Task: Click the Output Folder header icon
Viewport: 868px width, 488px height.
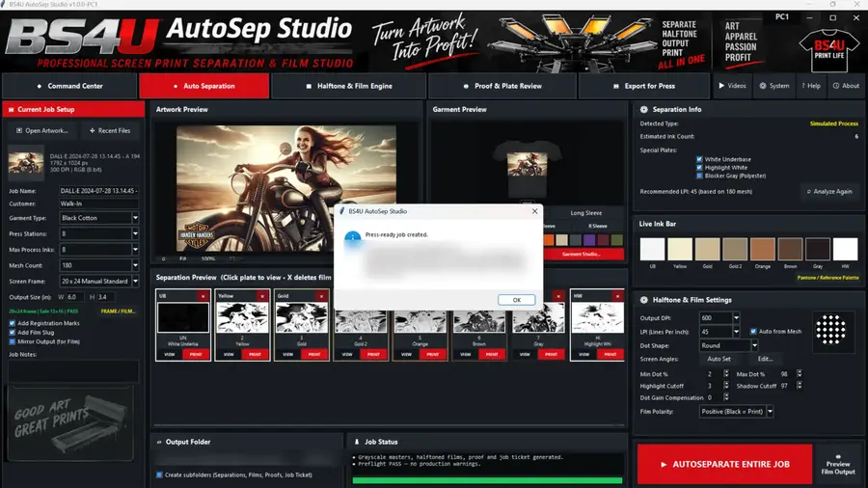Action: coord(159,442)
